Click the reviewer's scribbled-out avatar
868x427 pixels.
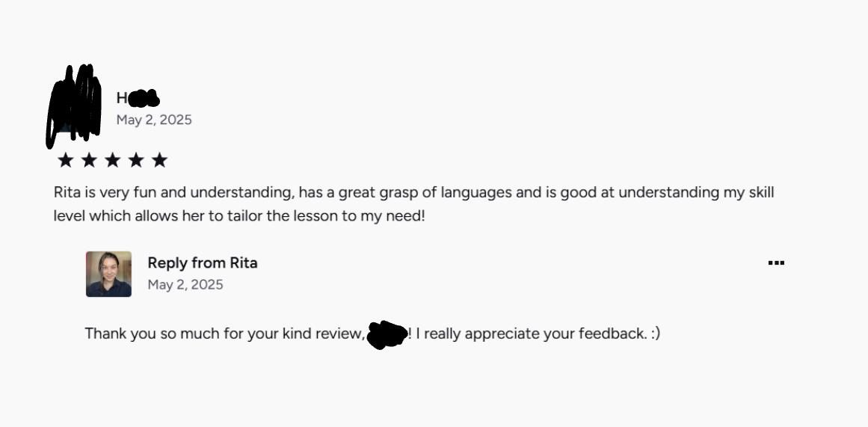pyautogui.click(x=74, y=105)
